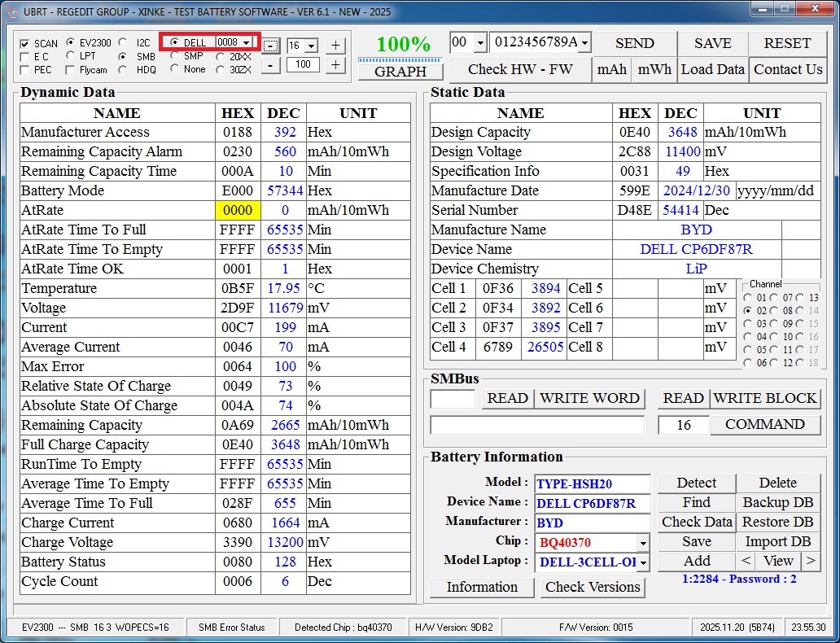Click the UBRT application icon in title bar
The image size is (840, 643).
pyautogui.click(x=12, y=11)
